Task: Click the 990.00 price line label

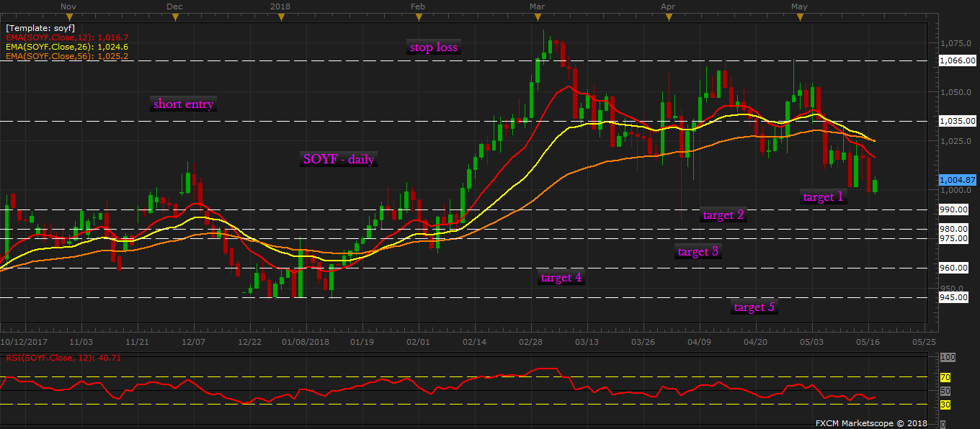Action: click(953, 209)
